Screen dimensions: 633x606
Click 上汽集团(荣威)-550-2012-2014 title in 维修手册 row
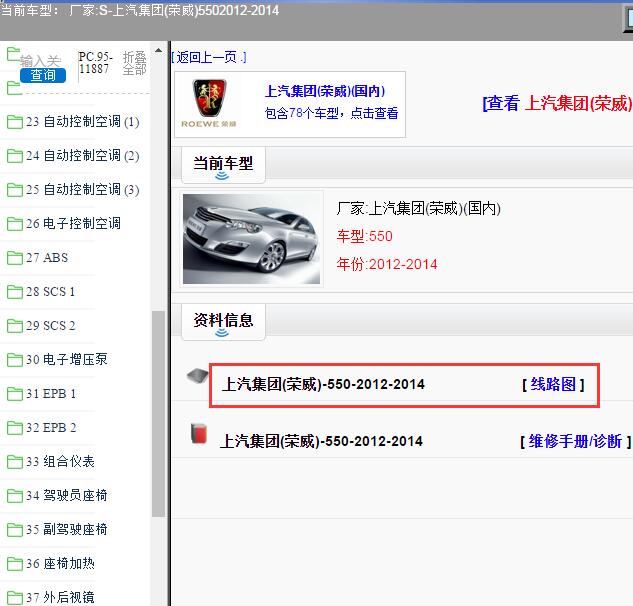pos(322,441)
